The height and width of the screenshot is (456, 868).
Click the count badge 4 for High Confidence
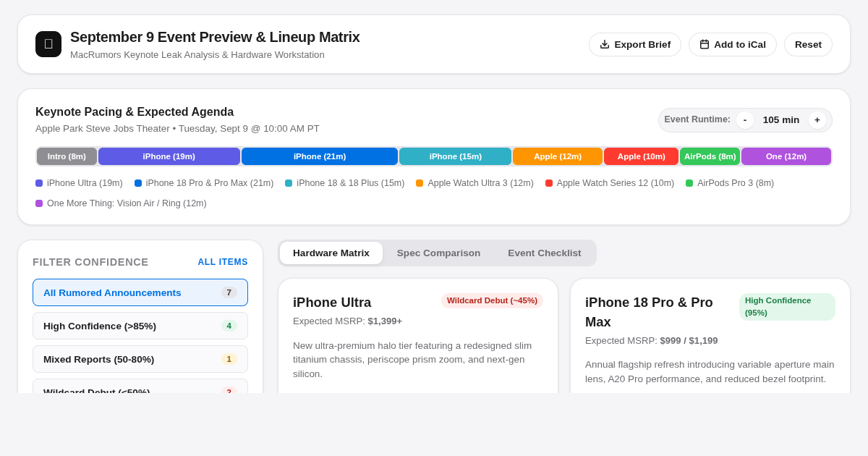(229, 326)
